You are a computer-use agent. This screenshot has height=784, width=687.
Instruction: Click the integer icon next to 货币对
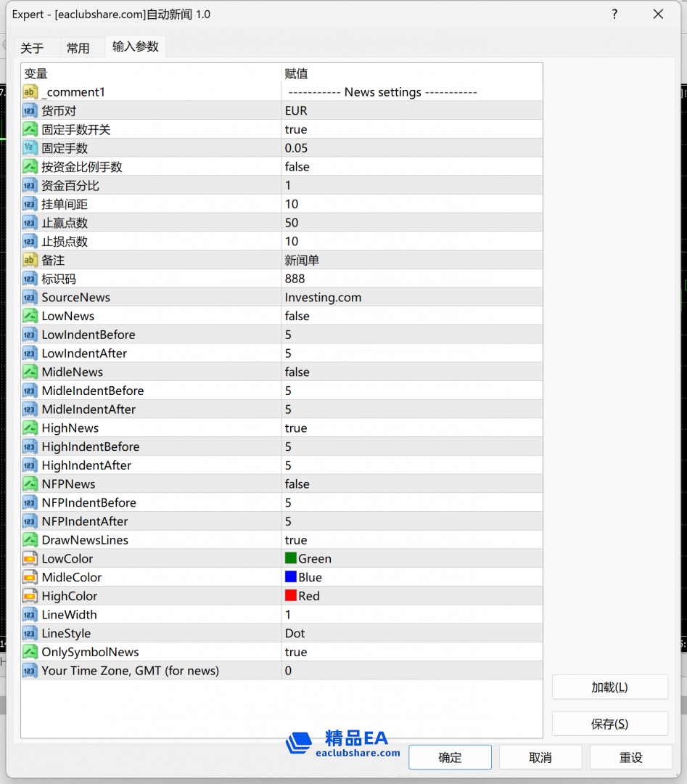point(30,111)
